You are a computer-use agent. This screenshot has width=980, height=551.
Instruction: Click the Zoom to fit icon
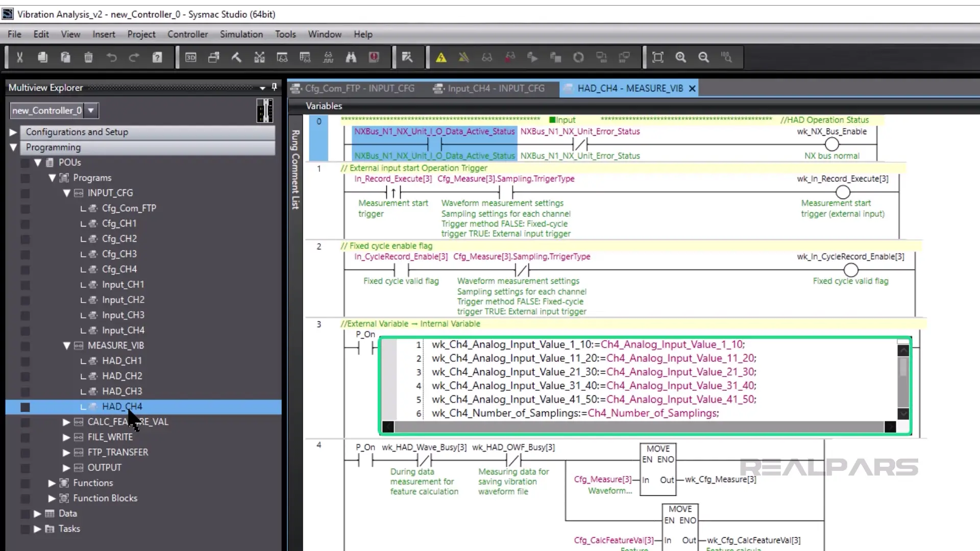click(658, 57)
